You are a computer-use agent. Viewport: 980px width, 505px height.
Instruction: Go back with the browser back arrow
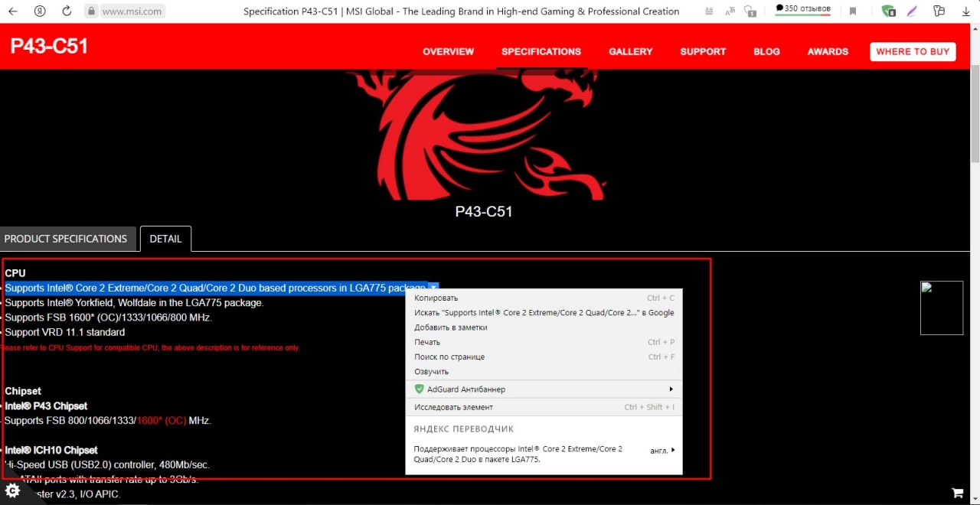point(13,11)
